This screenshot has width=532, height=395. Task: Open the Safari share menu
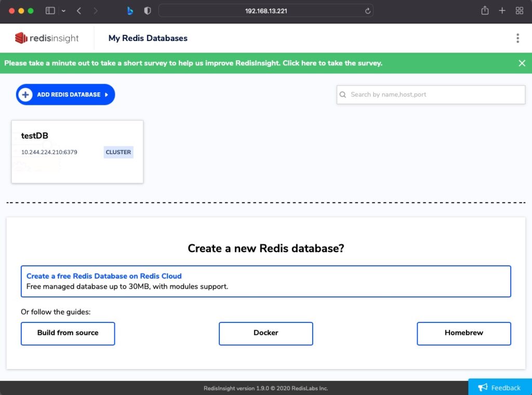pyautogui.click(x=485, y=10)
